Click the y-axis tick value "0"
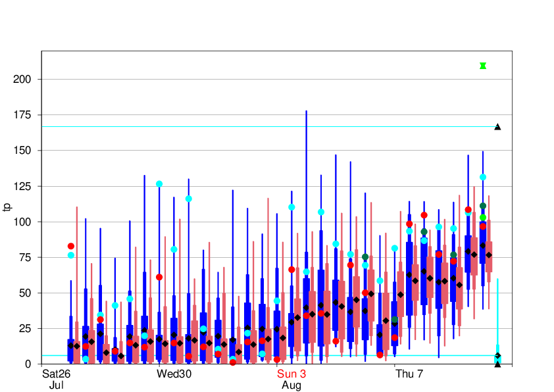The height and width of the screenshot is (392, 554). (28, 364)
